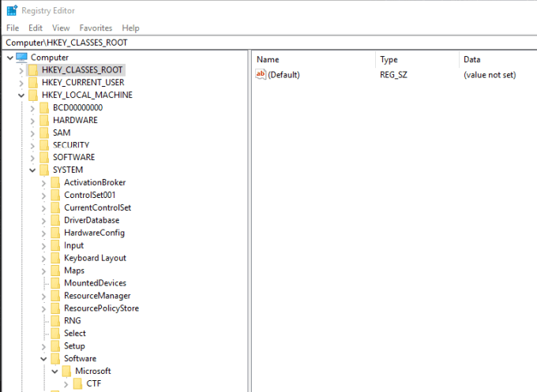
Task: Select the DriverDatabase key
Action: coord(92,220)
